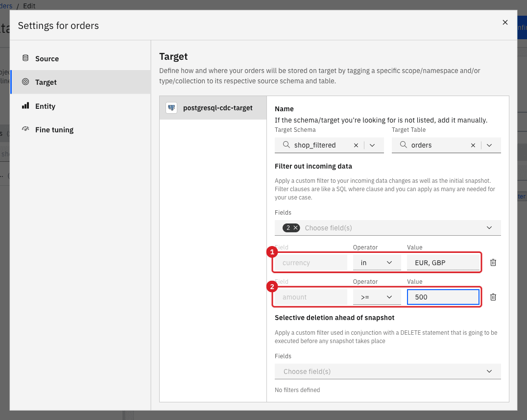Click the PostgreSQL elephant connection icon
The width and height of the screenshot is (527, 420).
point(171,108)
